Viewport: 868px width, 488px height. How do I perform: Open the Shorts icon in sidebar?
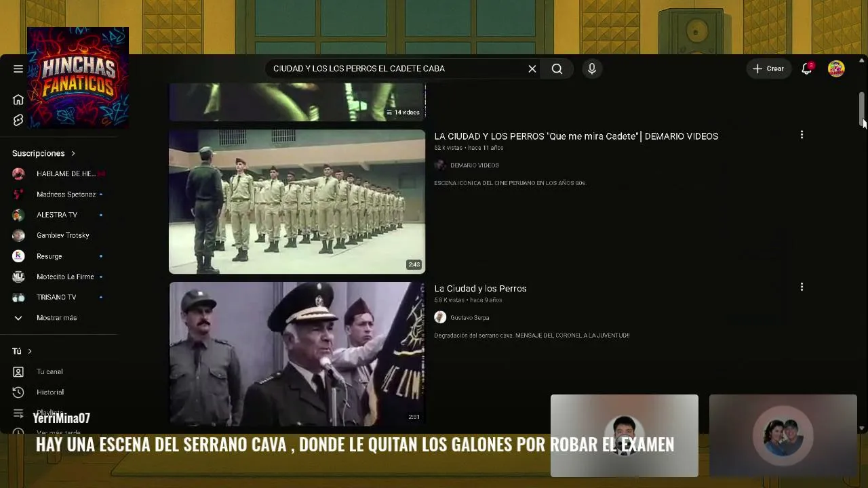18,120
